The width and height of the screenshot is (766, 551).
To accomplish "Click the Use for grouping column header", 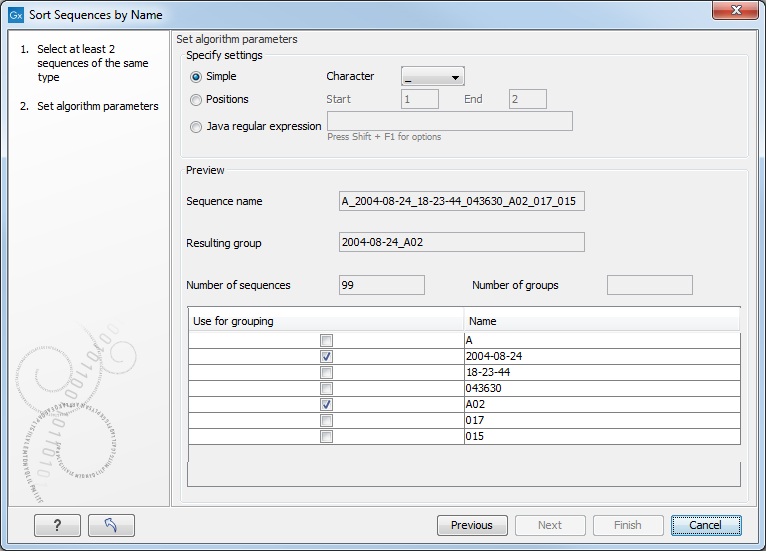I will (326, 321).
